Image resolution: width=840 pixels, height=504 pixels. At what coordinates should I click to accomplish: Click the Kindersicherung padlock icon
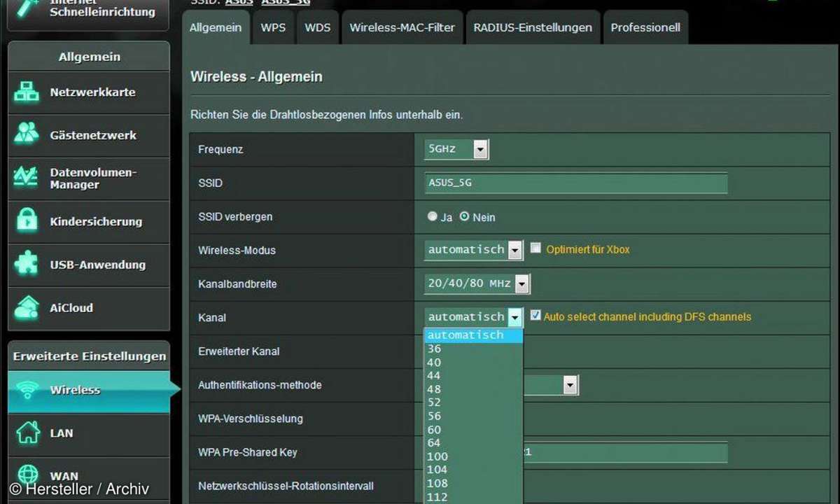pyautogui.click(x=27, y=221)
